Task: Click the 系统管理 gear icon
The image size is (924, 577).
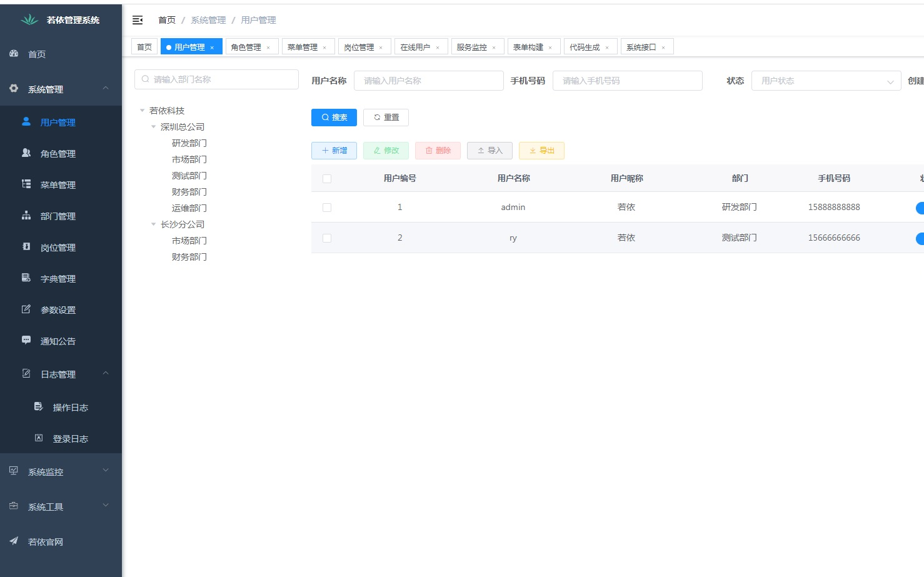Action: tap(14, 89)
